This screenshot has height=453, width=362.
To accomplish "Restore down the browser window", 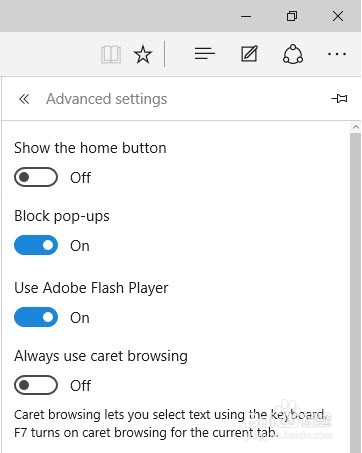I will coord(292,16).
